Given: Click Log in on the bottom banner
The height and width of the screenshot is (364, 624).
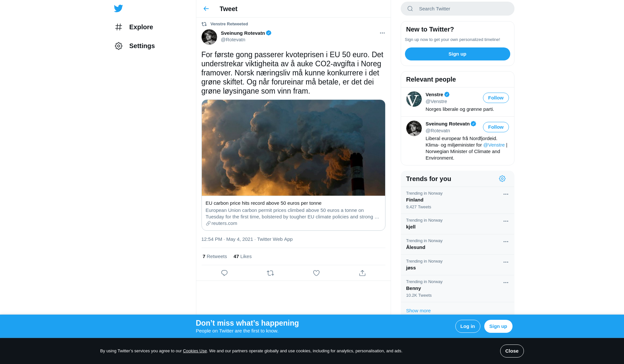Looking at the screenshot, I should [468, 326].
